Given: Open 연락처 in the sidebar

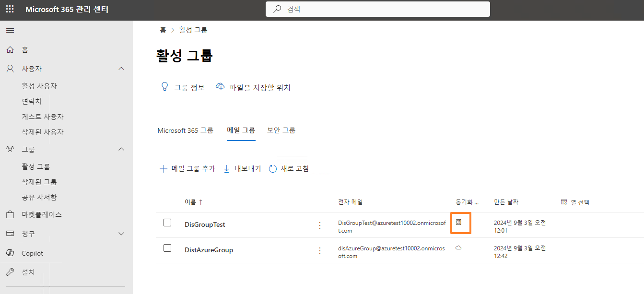Looking at the screenshot, I should point(31,101).
